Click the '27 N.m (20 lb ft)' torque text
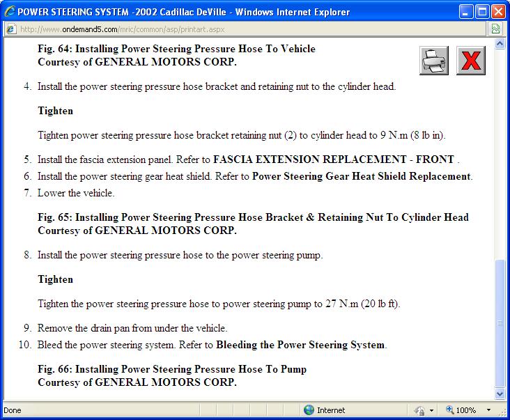This screenshot has height=420, width=510. click(363, 304)
